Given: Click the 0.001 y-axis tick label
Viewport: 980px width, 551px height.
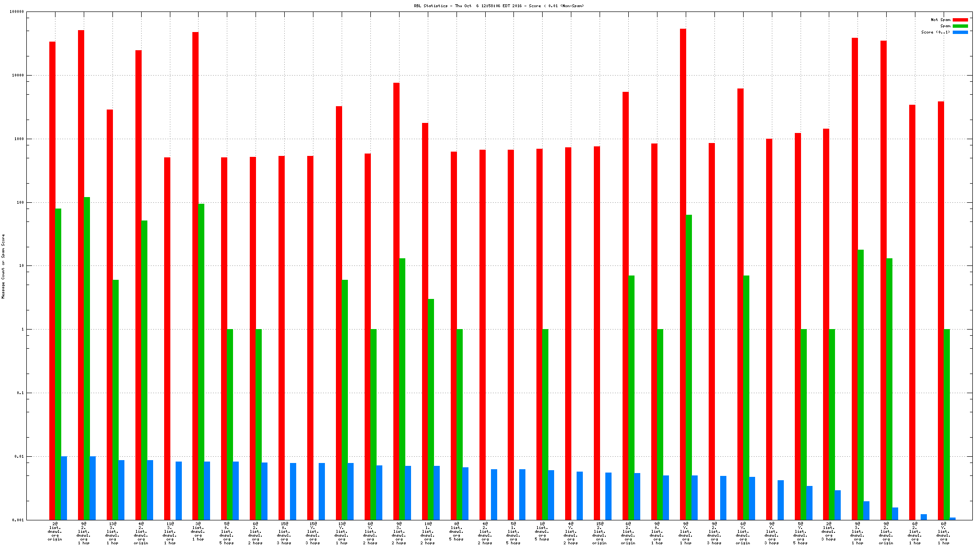Looking at the screenshot, I should [18, 520].
